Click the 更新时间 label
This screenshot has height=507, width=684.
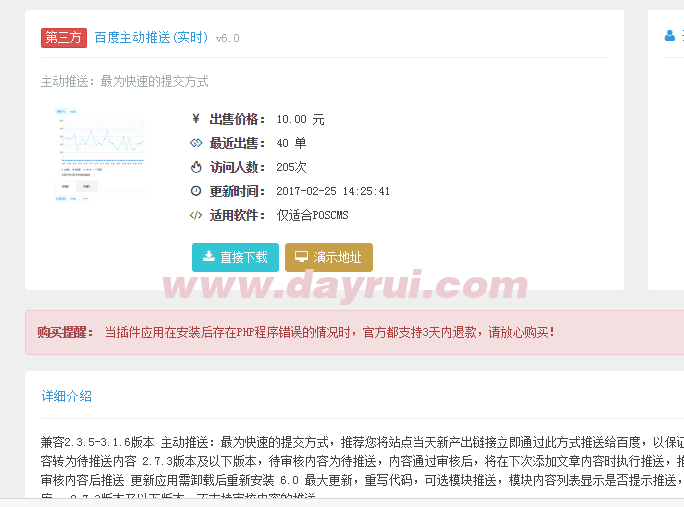coord(237,191)
